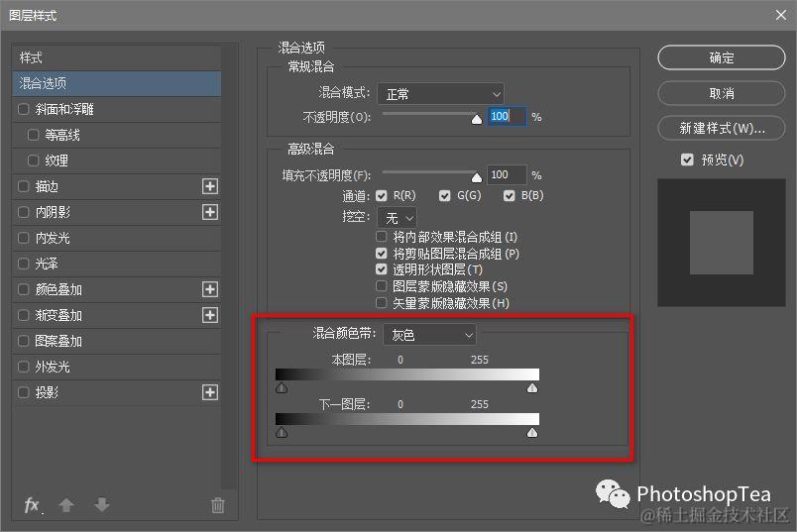Click 下一图层 black point slider handle
This screenshot has height=532, width=797.
pyautogui.click(x=282, y=432)
